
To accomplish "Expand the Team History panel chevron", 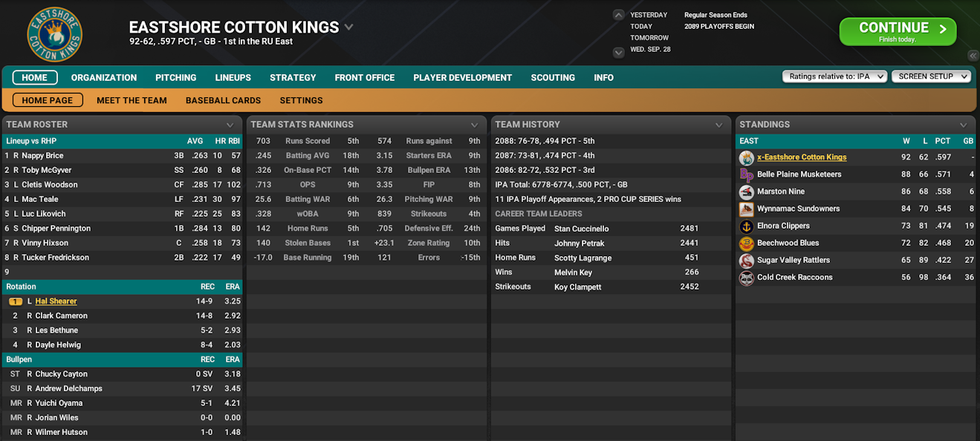I will tap(718, 125).
